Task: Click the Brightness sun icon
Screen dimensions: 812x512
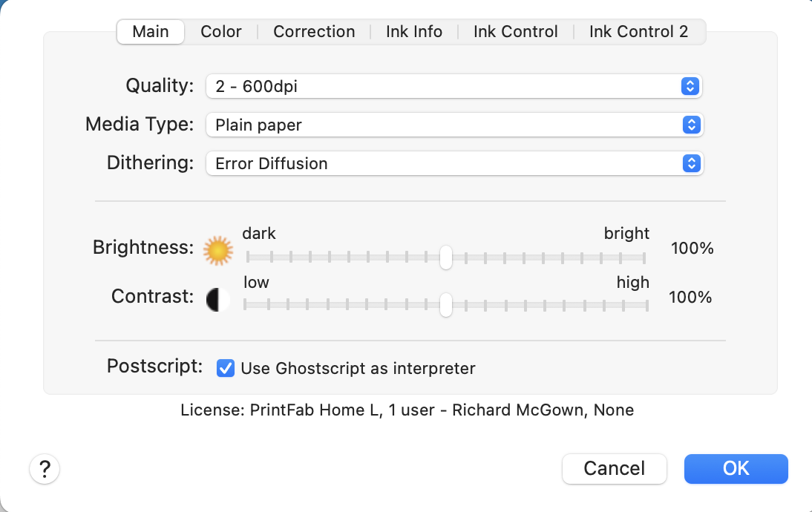Action: click(x=218, y=252)
